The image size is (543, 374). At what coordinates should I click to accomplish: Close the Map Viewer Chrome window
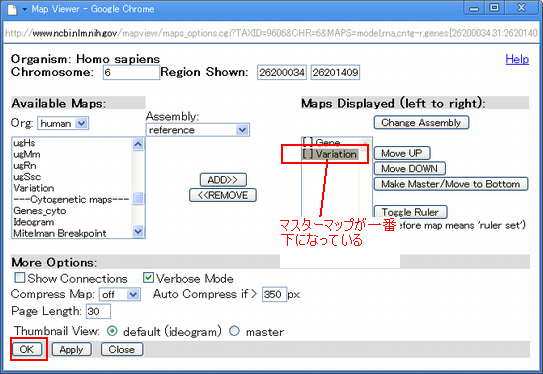coord(521,8)
